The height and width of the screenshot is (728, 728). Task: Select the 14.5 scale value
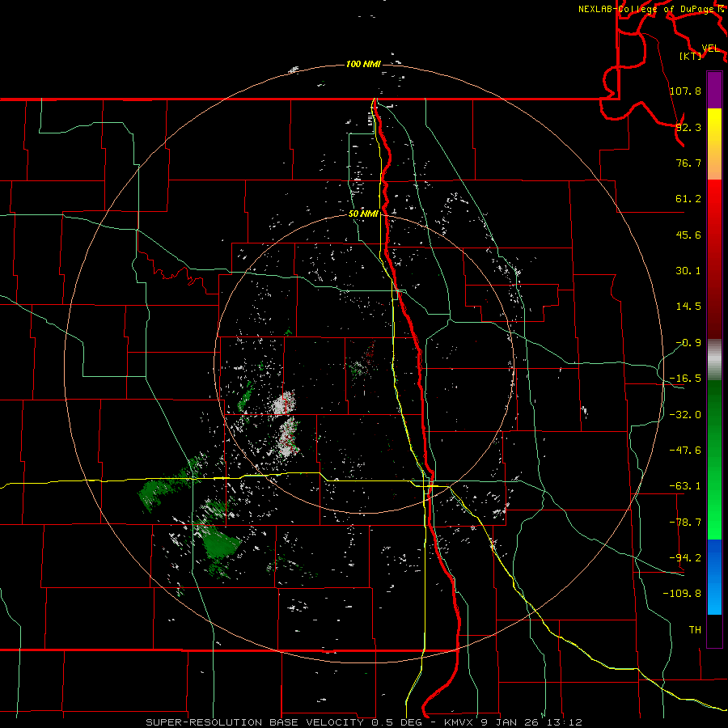click(688, 307)
